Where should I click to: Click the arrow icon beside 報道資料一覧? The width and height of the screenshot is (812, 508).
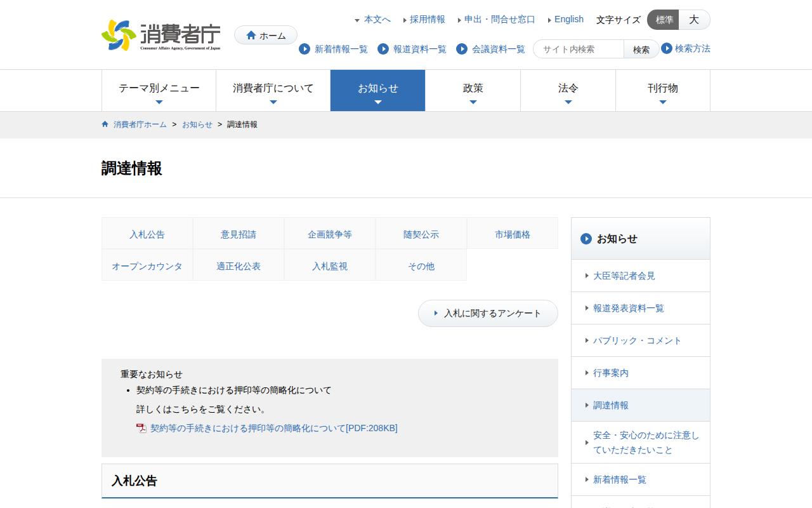click(383, 49)
